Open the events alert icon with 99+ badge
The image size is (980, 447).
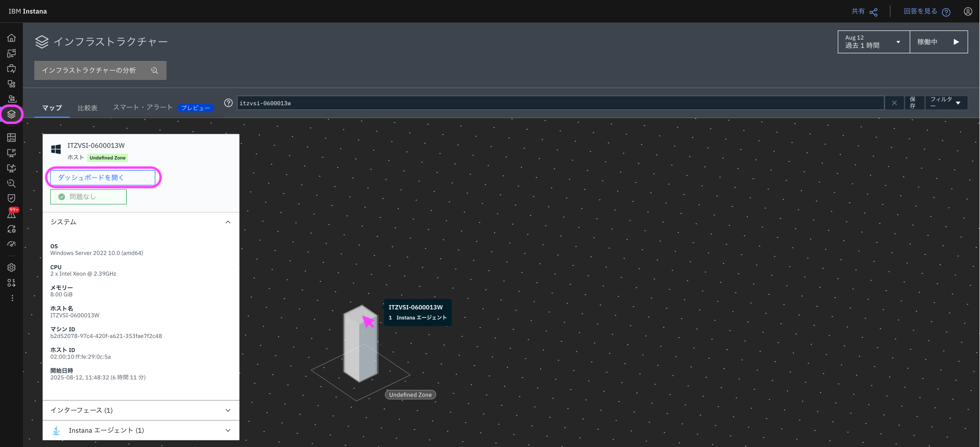pos(11,214)
